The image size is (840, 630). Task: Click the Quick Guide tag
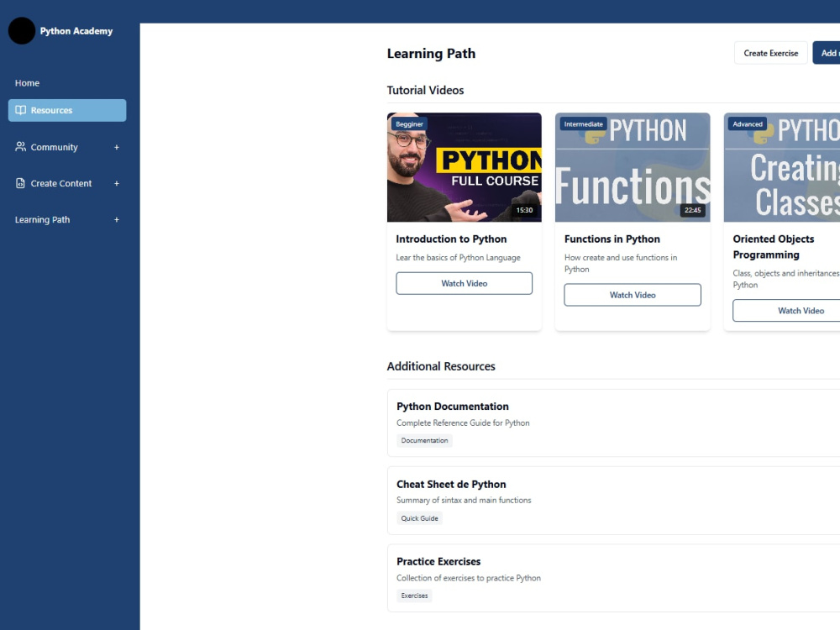pos(419,518)
